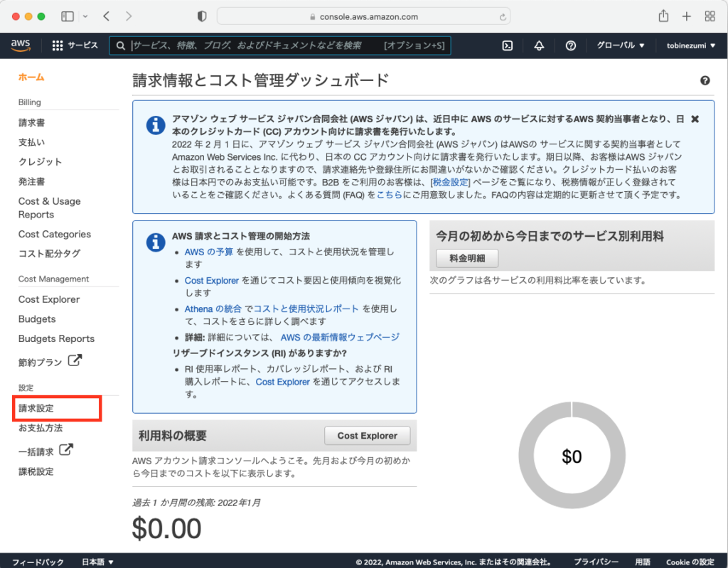
Task: Click フィードバック in the footer
Action: point(38,562)
